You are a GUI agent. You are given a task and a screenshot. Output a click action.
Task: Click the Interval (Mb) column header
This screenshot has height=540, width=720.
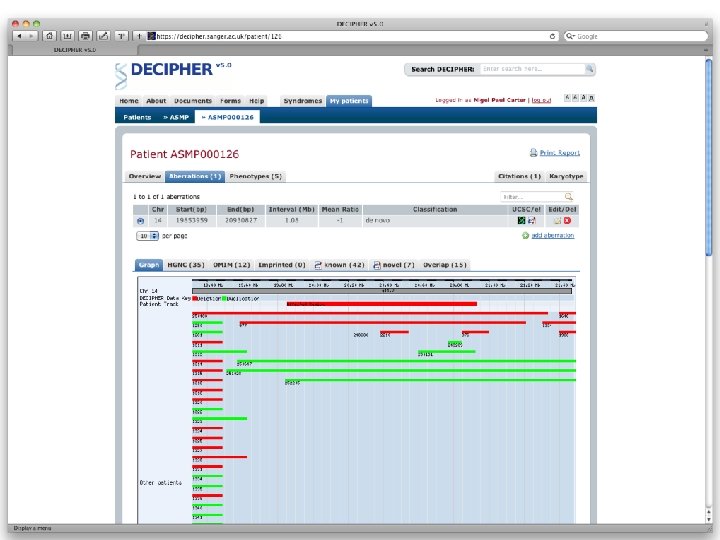point(292,209)
